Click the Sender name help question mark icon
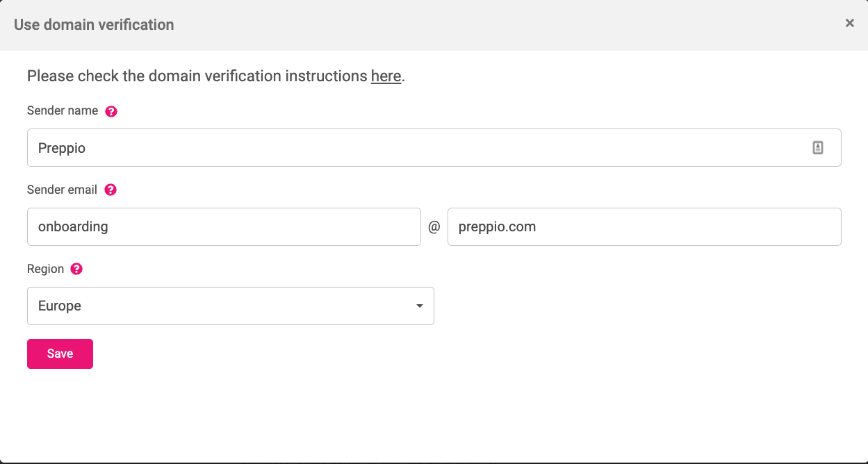Screen dimensions: 868x464 click(x=111, y=110)
